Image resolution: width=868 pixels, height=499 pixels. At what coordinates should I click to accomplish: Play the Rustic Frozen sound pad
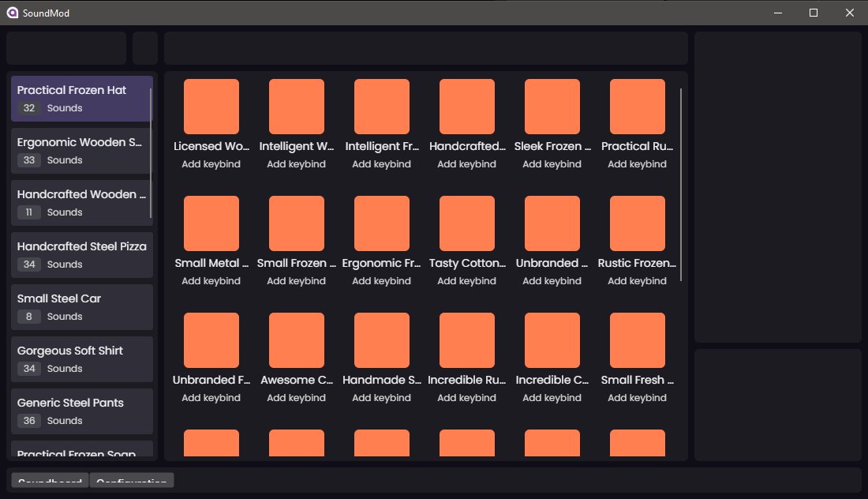point(637,223)
